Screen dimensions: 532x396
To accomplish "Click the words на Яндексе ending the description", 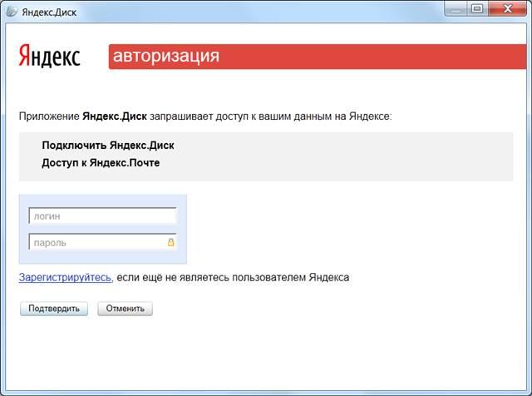I will click(367, 116).
